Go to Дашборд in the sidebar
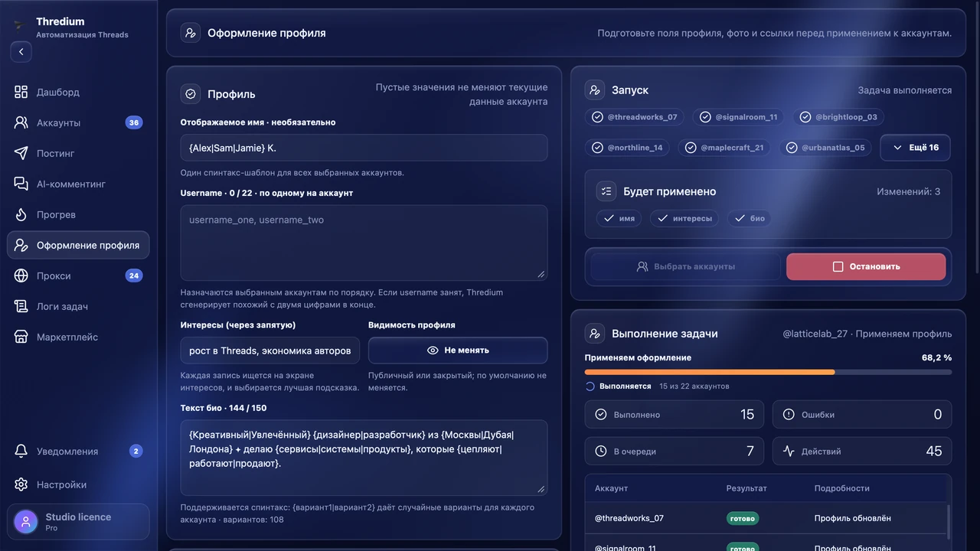980x551 pixels. pos(78,92)
